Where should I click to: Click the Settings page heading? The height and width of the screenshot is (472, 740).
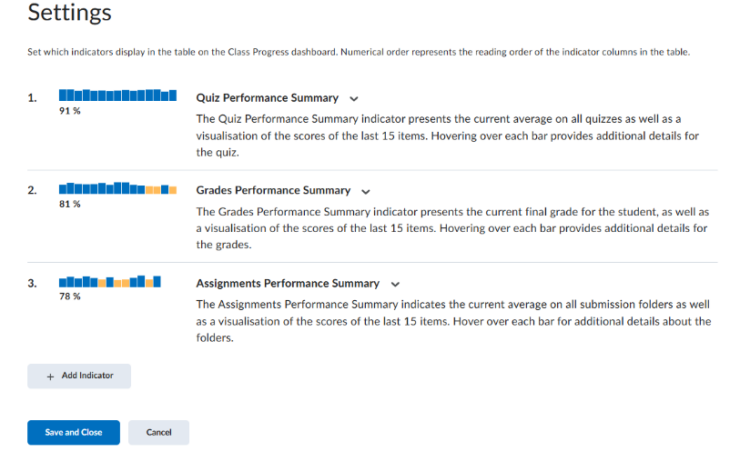pos(70,14)
